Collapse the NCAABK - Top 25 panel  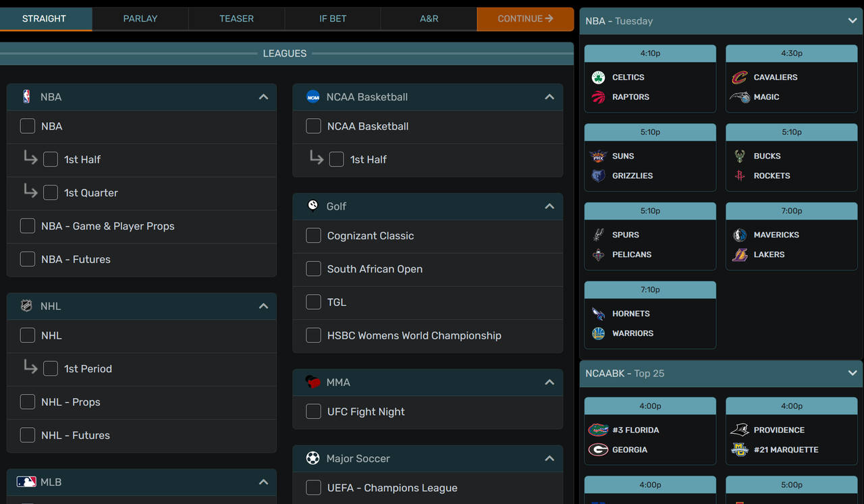click(853, 373)
